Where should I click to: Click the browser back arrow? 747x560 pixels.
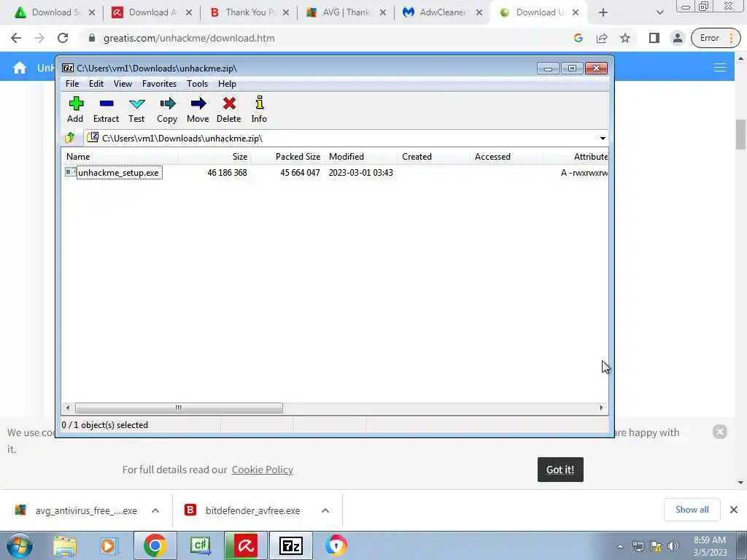point(16,38)
